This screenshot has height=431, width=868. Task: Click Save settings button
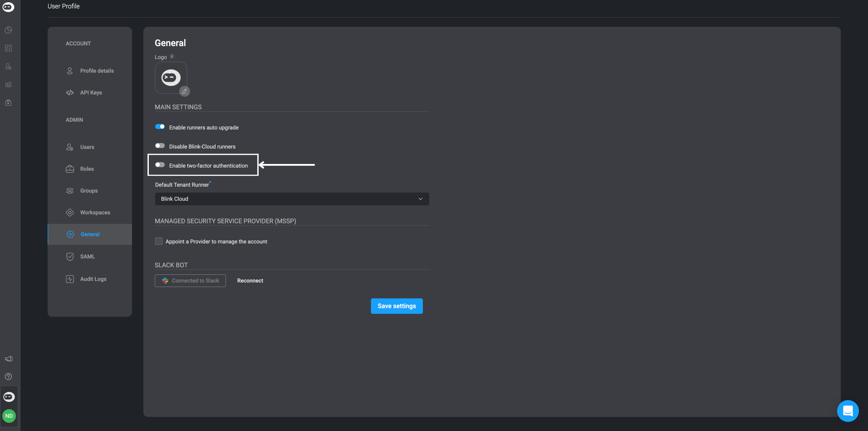(397, 306)
